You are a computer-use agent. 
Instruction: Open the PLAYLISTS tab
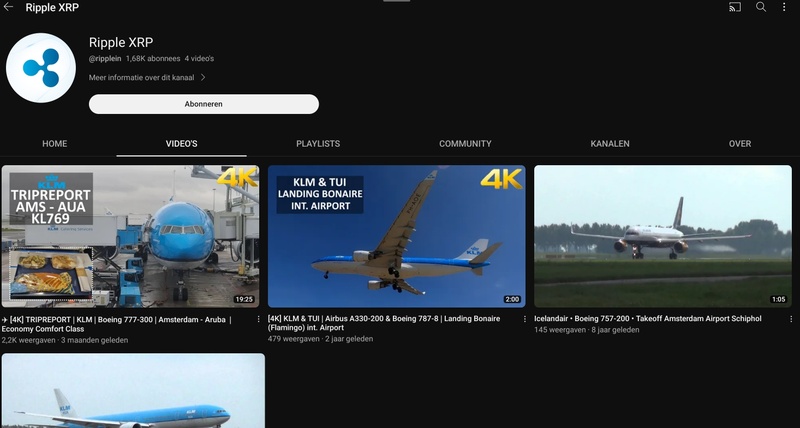coord(318,144)
